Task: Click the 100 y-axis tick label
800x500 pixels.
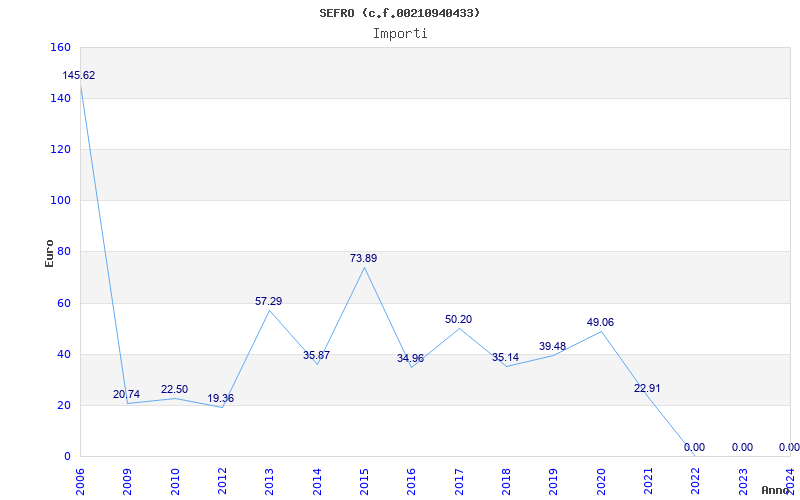Action: [x=60, y=201]
